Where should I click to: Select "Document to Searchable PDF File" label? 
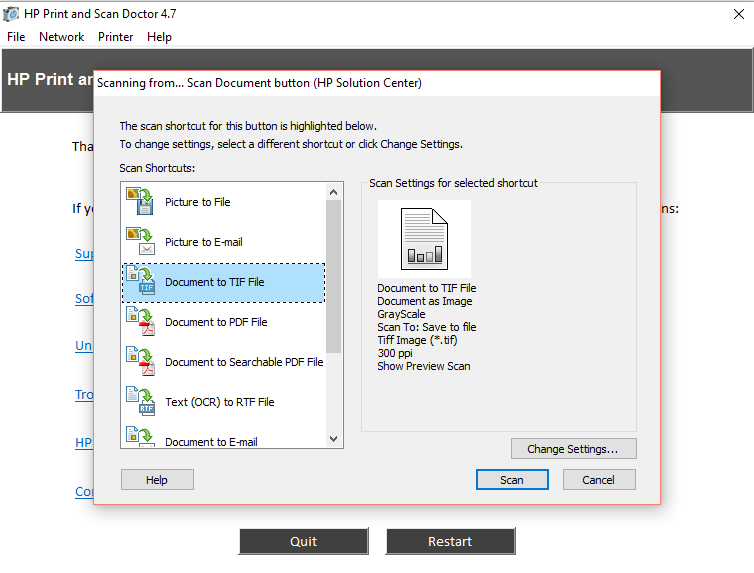click(244, 362)
